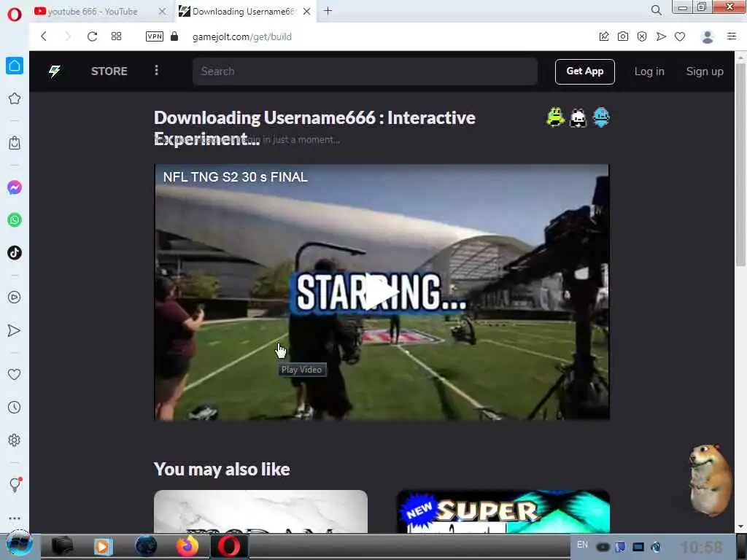
Task: Switch to the youtube 666 - YouTube tab
Action: pyautogui.click(x=93, y=12)
